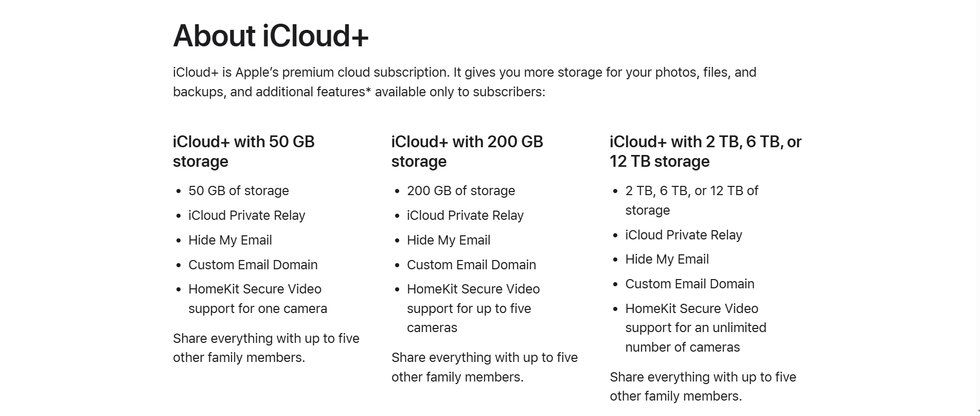The height and width of the screenshot is (416, 980).
Task: Click "HomeKit Secure Video support for one camera"
Action: 257,299
